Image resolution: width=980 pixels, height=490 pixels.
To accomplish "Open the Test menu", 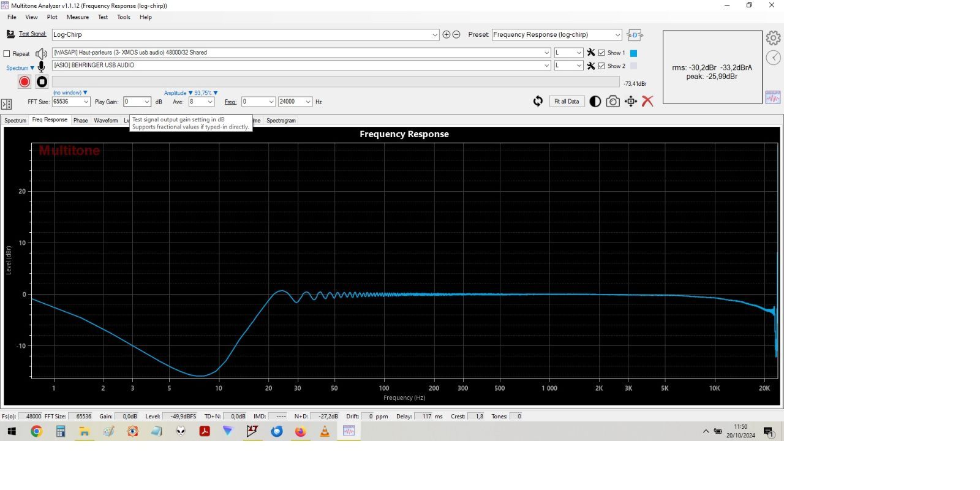I will (103, 17).
